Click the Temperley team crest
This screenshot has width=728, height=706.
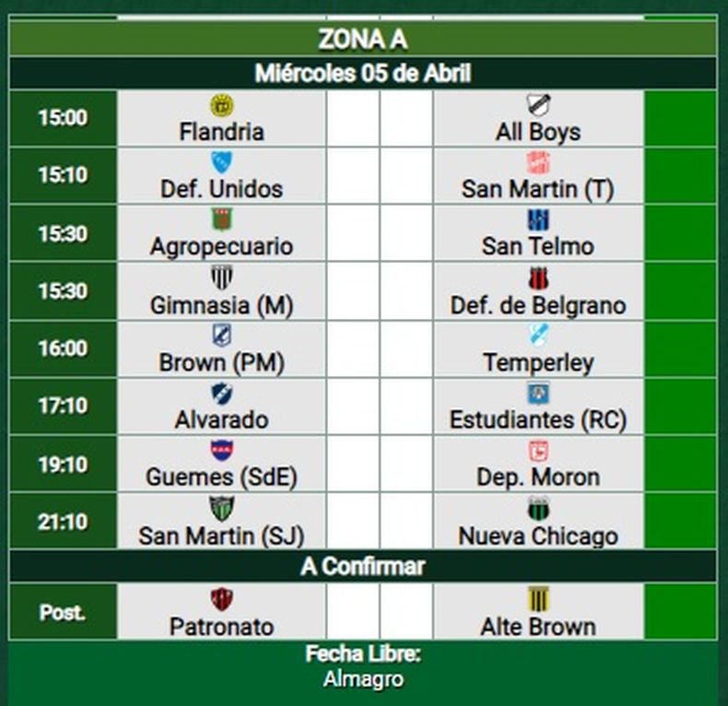(x=538, y=335)
